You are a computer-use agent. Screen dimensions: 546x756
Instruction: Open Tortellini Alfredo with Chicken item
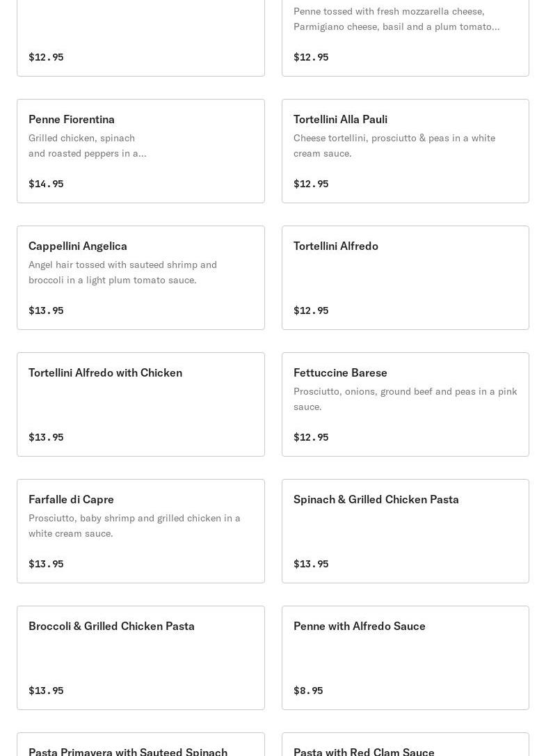105,372
